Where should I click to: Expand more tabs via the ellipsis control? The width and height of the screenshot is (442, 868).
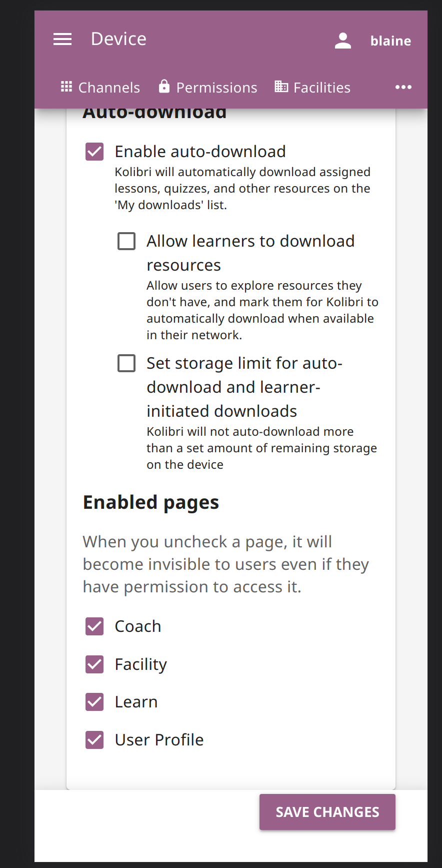403,87
